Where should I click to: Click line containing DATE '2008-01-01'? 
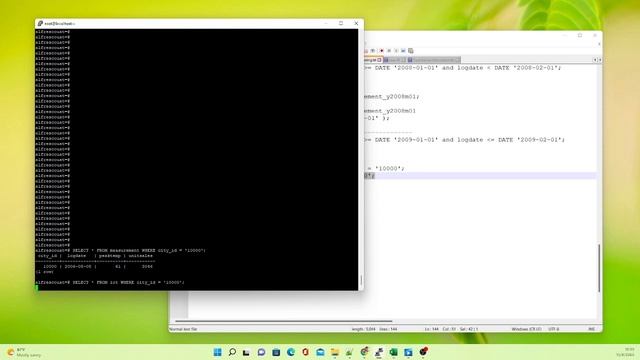pyautogui.click(x=463, y=68)
